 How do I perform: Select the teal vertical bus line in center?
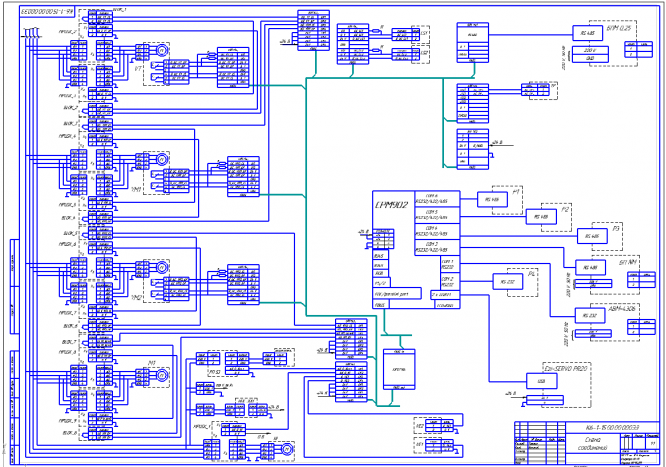click(306, 197)
